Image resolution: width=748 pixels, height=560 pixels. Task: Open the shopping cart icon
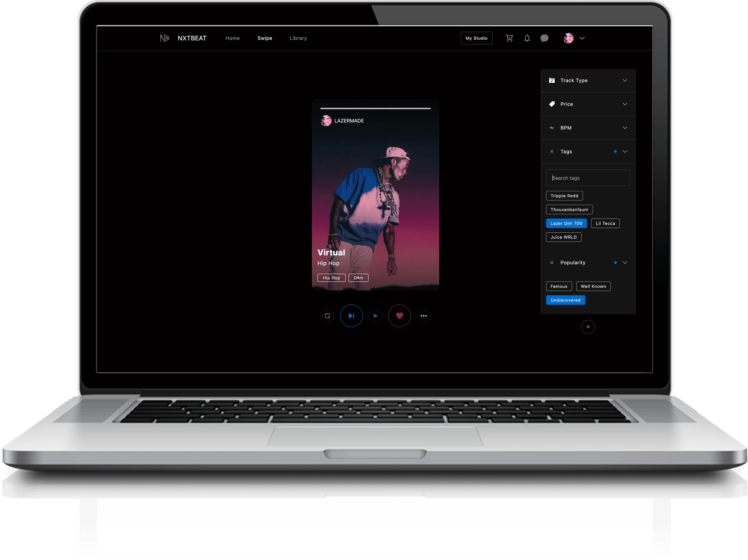click(509, 38)
